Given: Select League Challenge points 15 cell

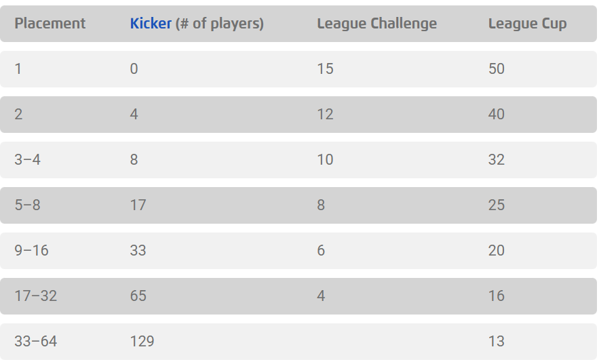Looking at the screenshot, I should (x=325, y=69).
